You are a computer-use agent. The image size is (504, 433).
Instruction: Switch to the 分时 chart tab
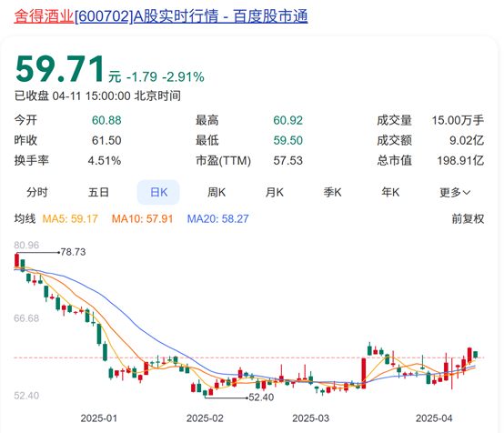[37, 192]
